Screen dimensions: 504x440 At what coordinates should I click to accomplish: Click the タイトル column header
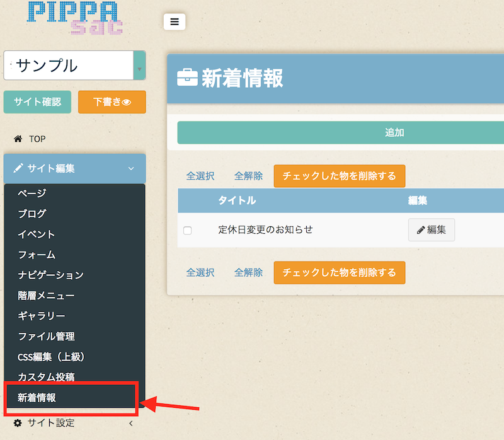tap(238, 200)
